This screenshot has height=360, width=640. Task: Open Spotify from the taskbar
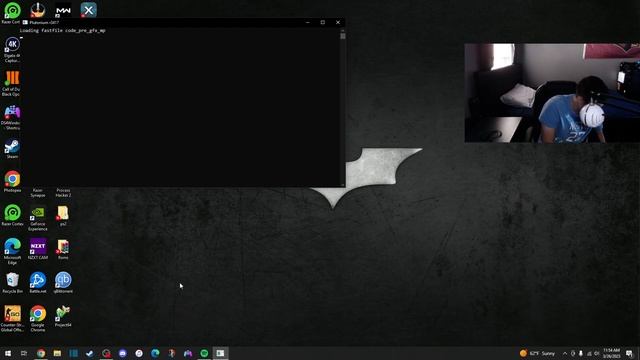(x=204, y=353)
